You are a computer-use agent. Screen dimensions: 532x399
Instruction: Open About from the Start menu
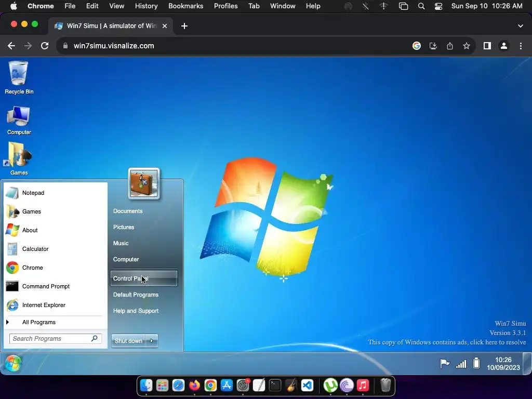point(54,230)
